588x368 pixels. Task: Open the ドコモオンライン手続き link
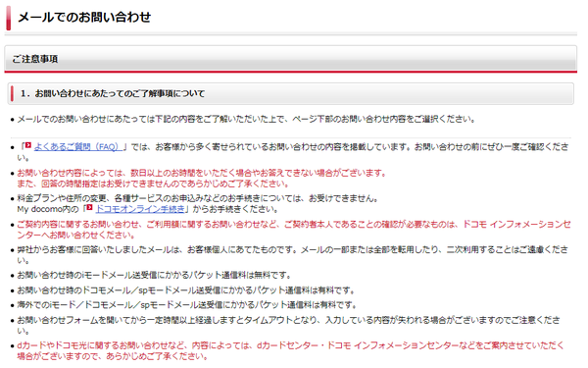click(x=140, y=209)
